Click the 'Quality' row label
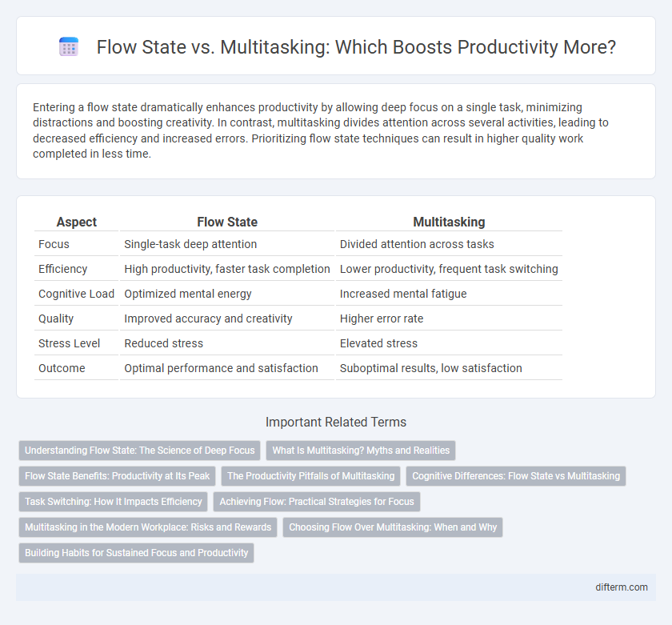Viewport: 672px width, 625px height. [x=56, y=319]
